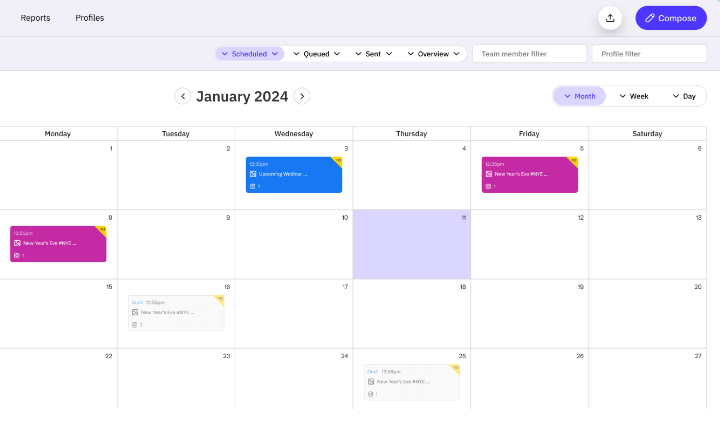Click image icon on Upcoming Webinar post
Image resolution: width=720 pixels, height=426 pixels.
coord(253,174)
